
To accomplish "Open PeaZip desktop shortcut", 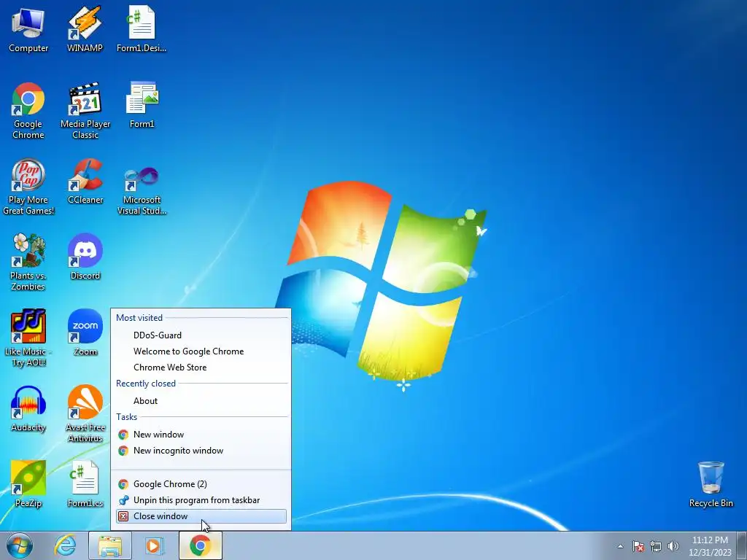I will 28,484.
